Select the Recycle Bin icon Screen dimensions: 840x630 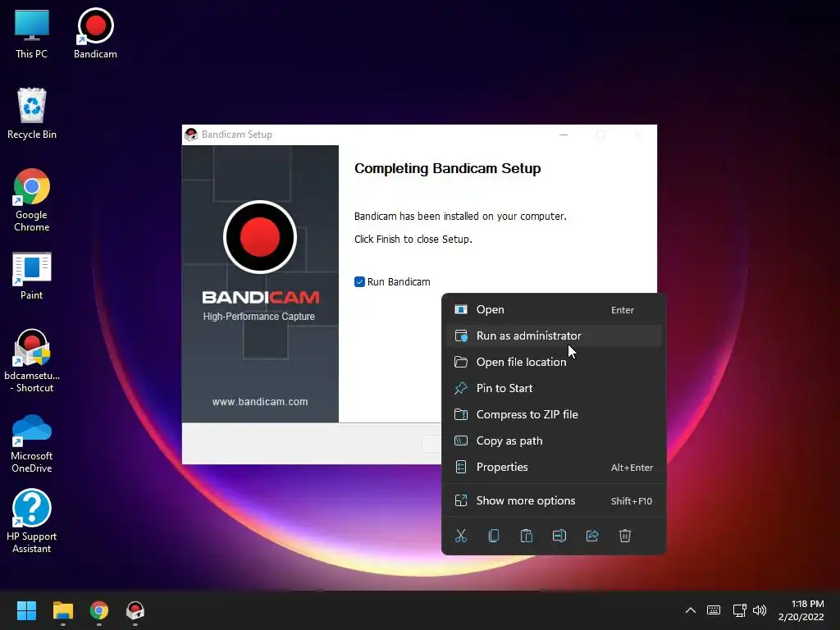click(x=32, y=113)
